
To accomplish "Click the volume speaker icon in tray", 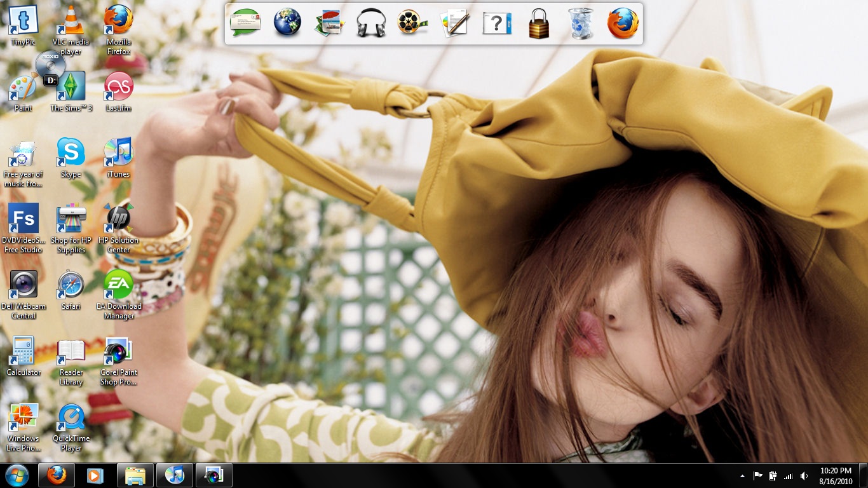I will coord(804,476).
